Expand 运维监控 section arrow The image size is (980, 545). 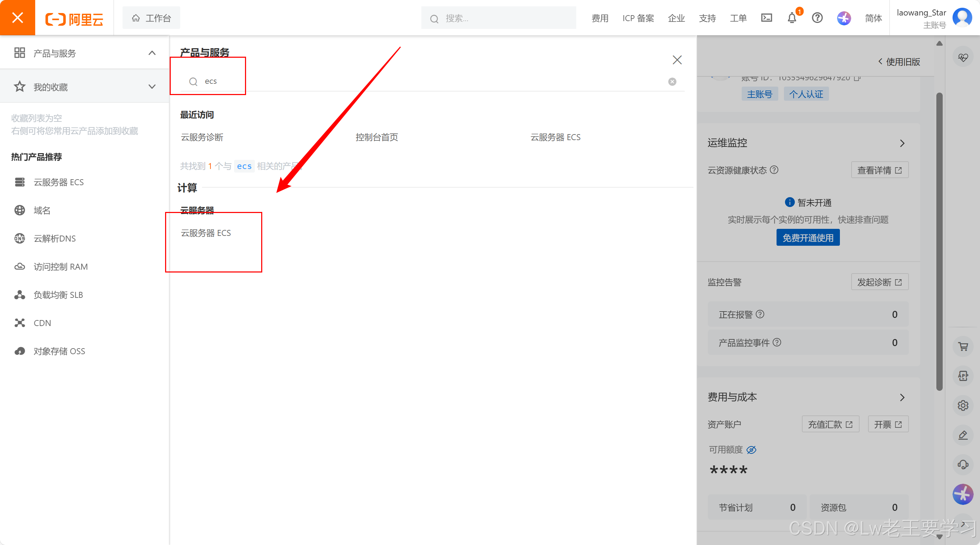coord(902,143)
